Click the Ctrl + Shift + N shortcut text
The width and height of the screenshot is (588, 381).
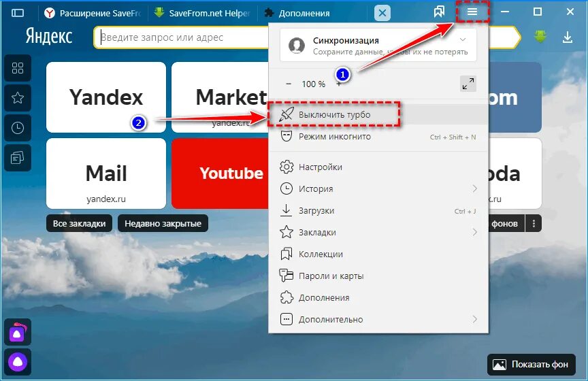[453, 137]
